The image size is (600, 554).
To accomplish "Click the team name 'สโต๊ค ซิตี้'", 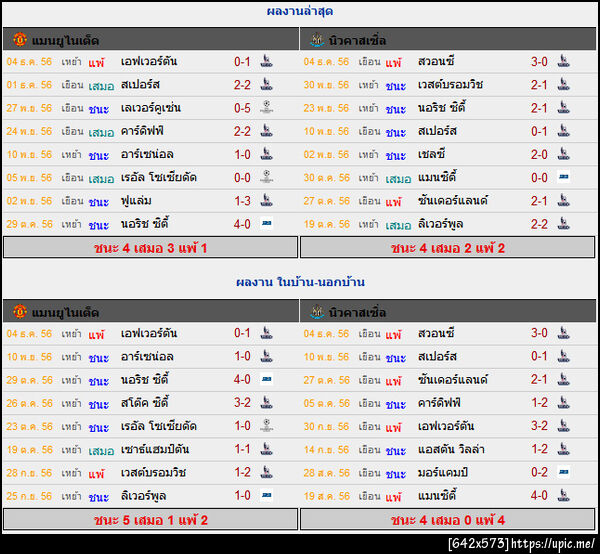I will 145,402.
